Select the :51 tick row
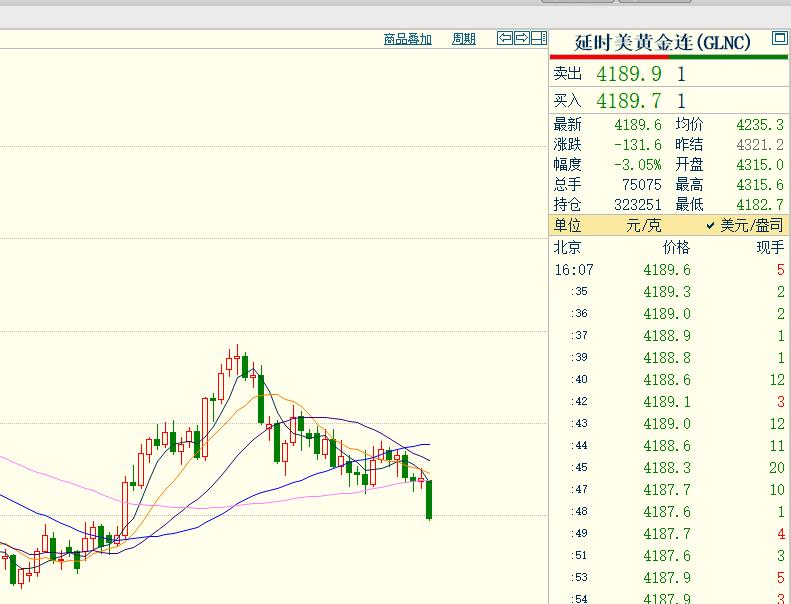Image resolution: width=791 pixels, height=604 pixels. pyautogui.click(x=669, y=556)
